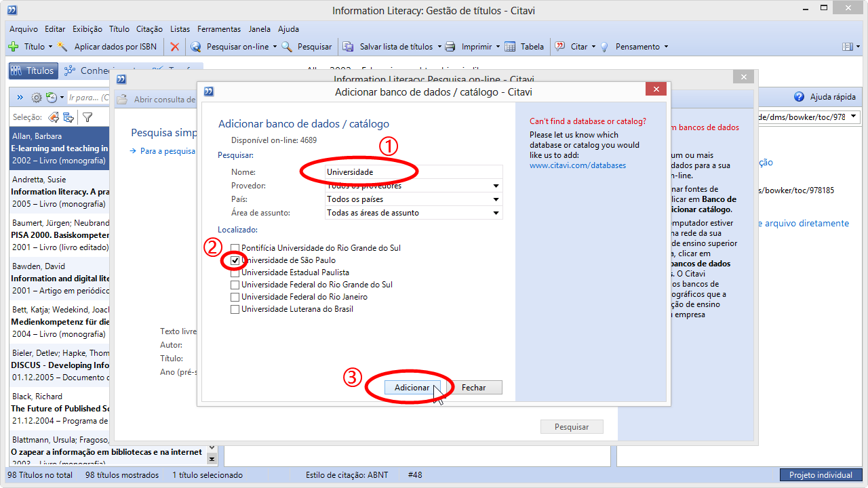
Task: Click the blue question mark help icon
Action: [800, 97]
